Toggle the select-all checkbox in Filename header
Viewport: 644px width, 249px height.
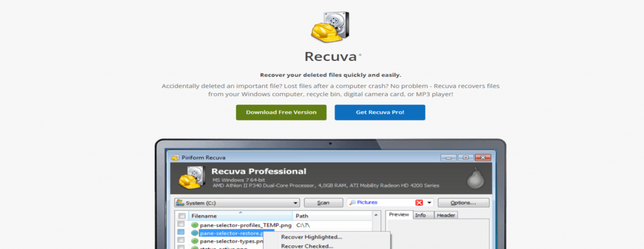pyautogui.click(x=182, y=216)
